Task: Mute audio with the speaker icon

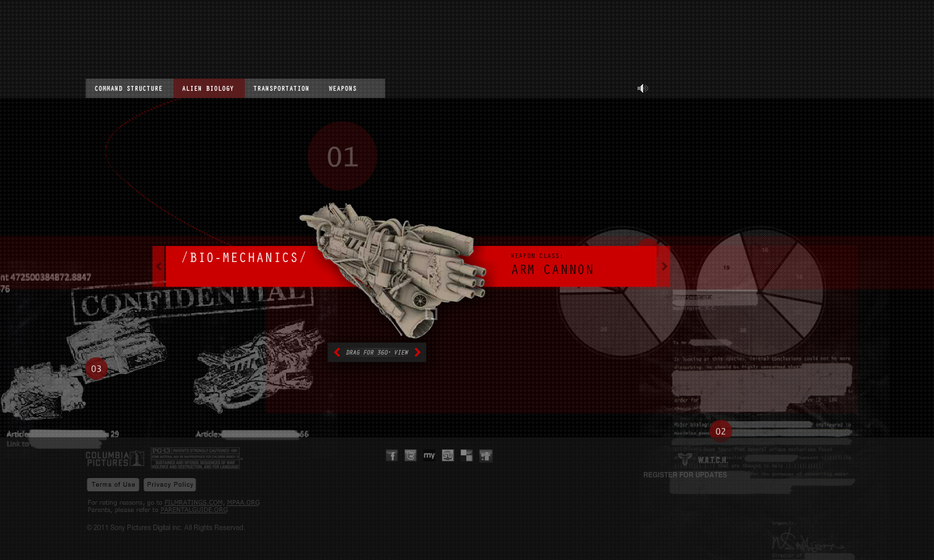Action: pyautogui.click(x=642, y=88)
